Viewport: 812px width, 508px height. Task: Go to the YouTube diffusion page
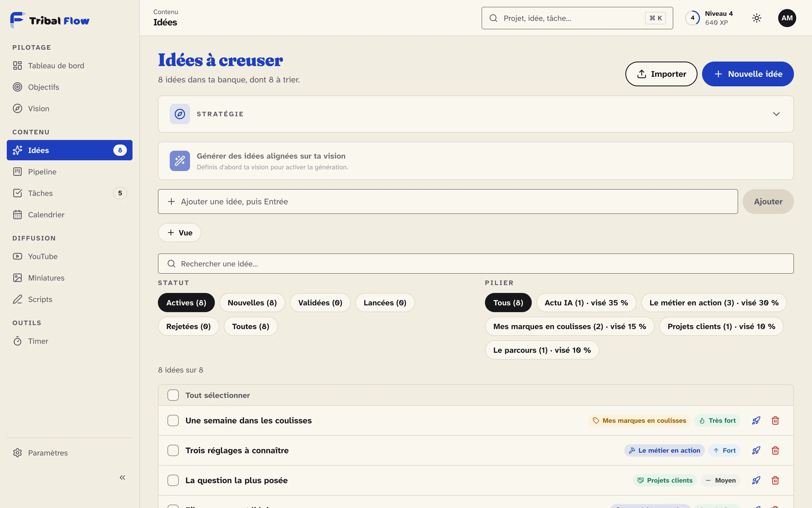[x=69, y=256]
